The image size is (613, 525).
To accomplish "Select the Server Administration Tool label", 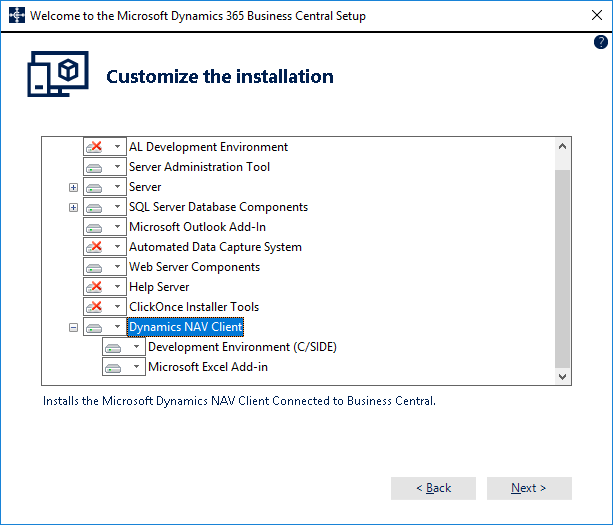I will [199, 167].
